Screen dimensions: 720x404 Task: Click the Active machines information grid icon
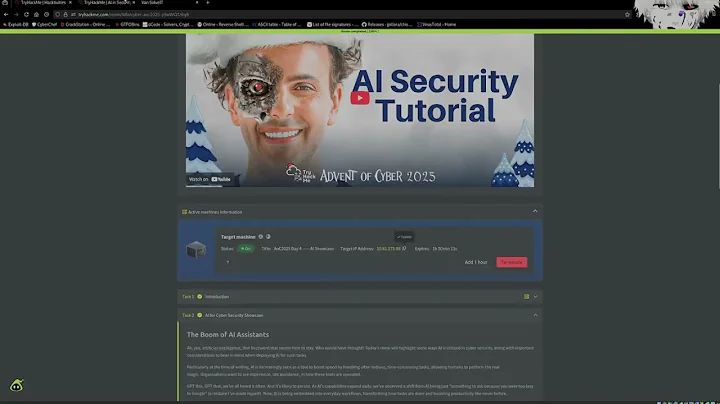[184, 212]
